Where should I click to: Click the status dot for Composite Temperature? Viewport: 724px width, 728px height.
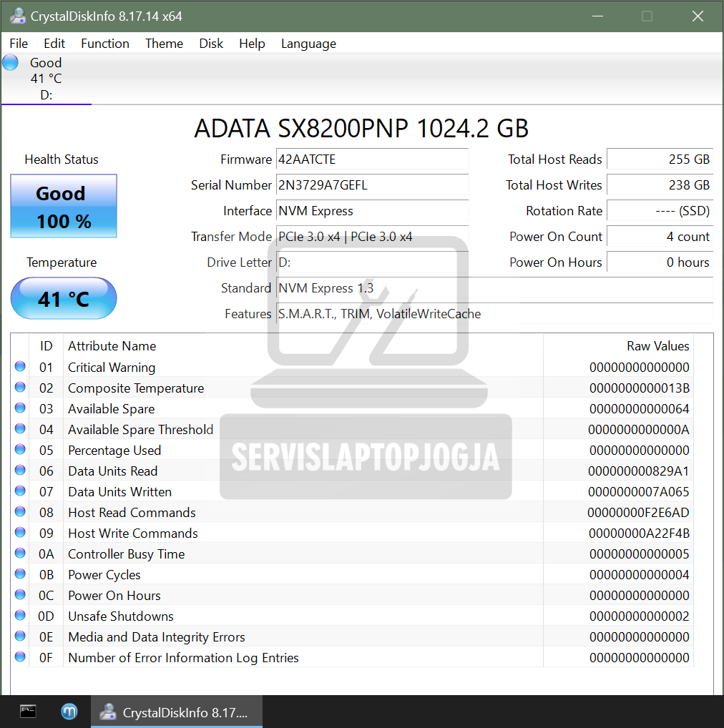click(x=20, y=387)
